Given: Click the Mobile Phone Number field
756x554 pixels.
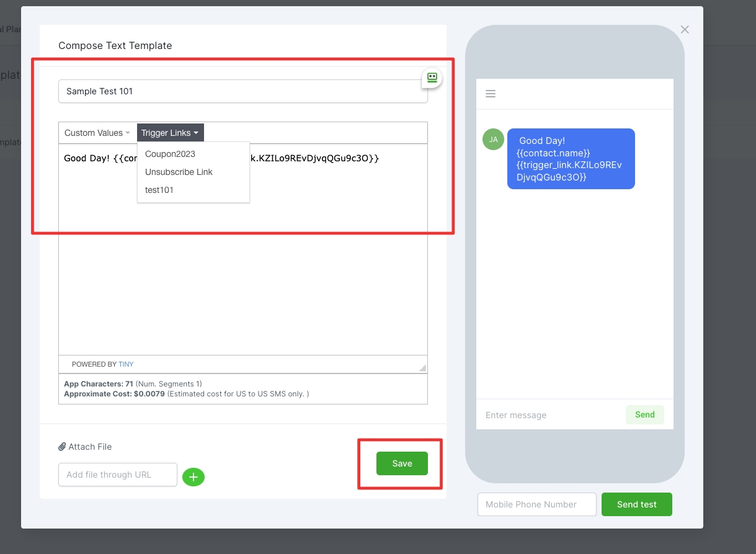Looking at the screenshot, I should [x=537, y=504].
